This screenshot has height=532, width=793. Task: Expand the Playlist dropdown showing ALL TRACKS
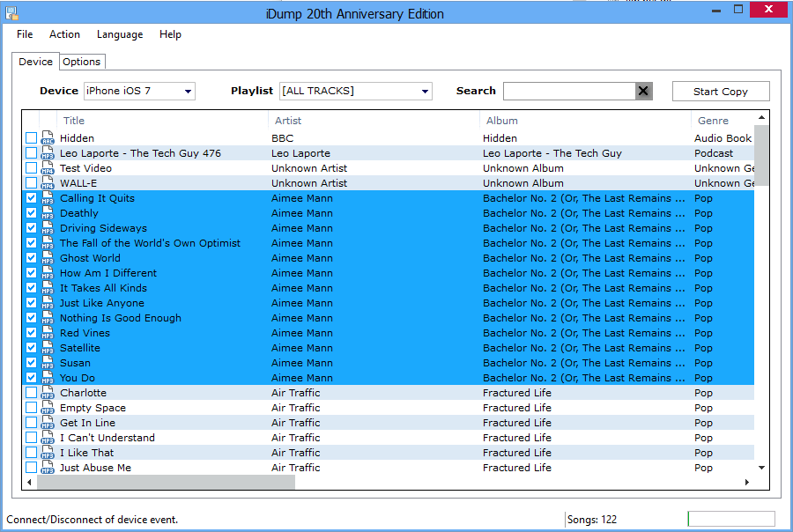point(355,91)
